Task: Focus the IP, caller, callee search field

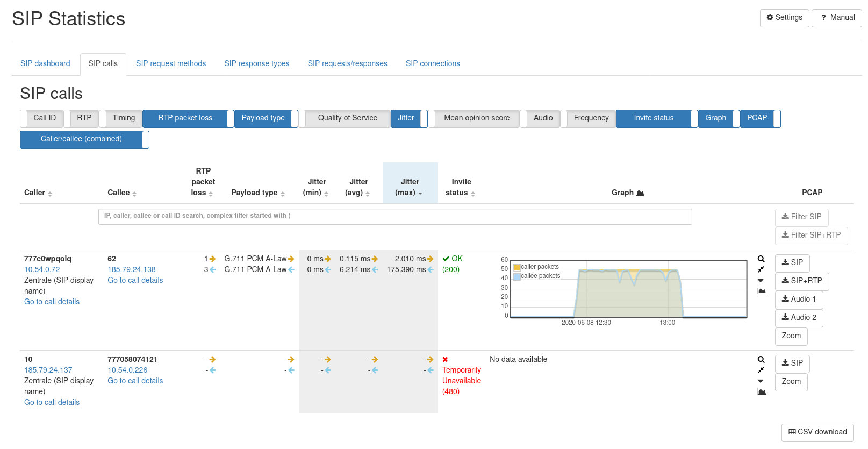Action: tap(395, 217)
